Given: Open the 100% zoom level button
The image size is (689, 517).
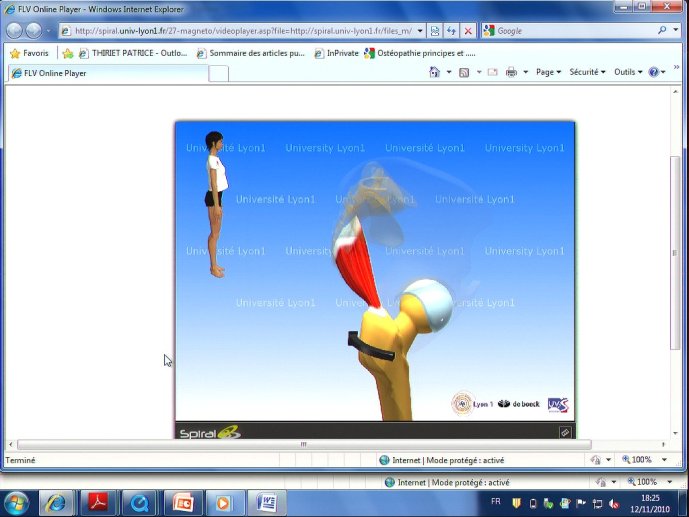Looking at the screenshot, I should click(x=637, y=459).
